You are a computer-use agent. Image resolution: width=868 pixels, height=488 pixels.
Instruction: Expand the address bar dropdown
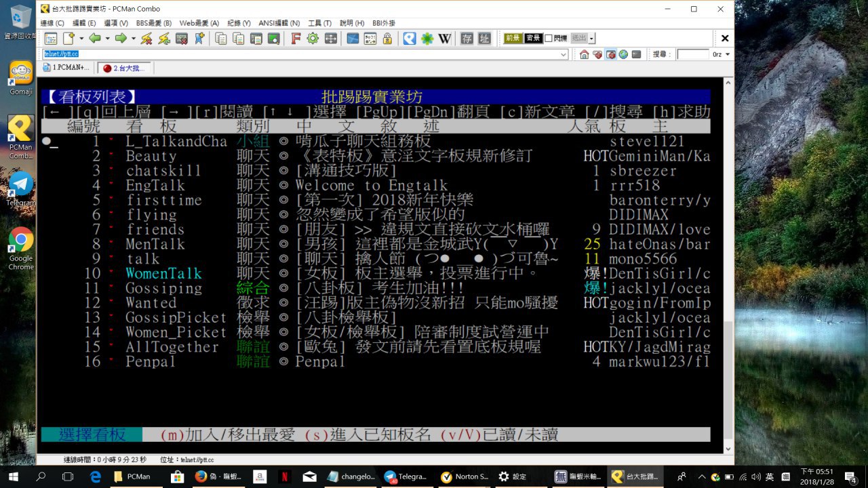coord(564,54)
